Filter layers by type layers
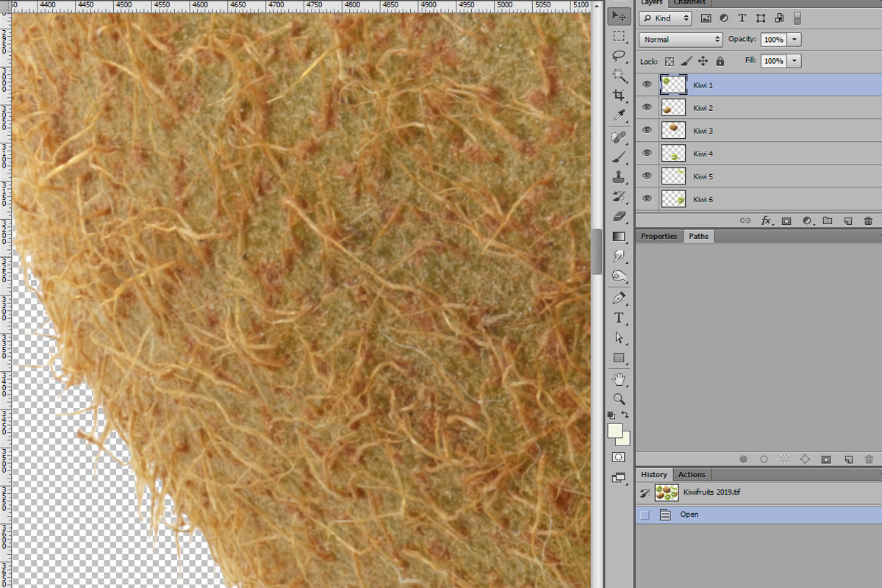 tap(742, 18)
